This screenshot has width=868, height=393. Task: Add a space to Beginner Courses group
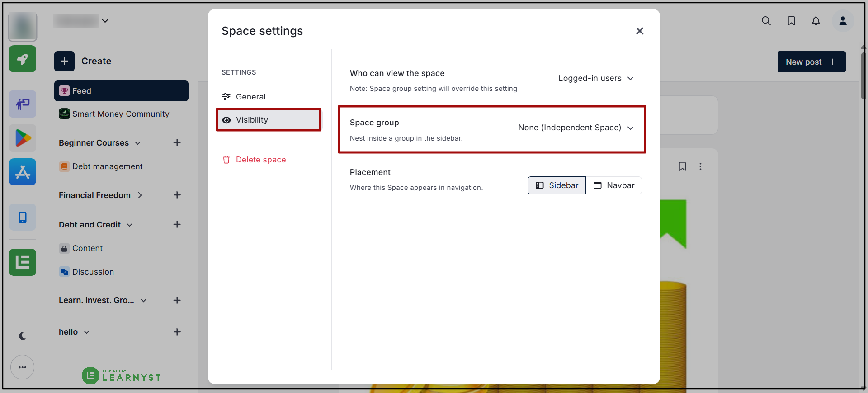tap(177, 143)
